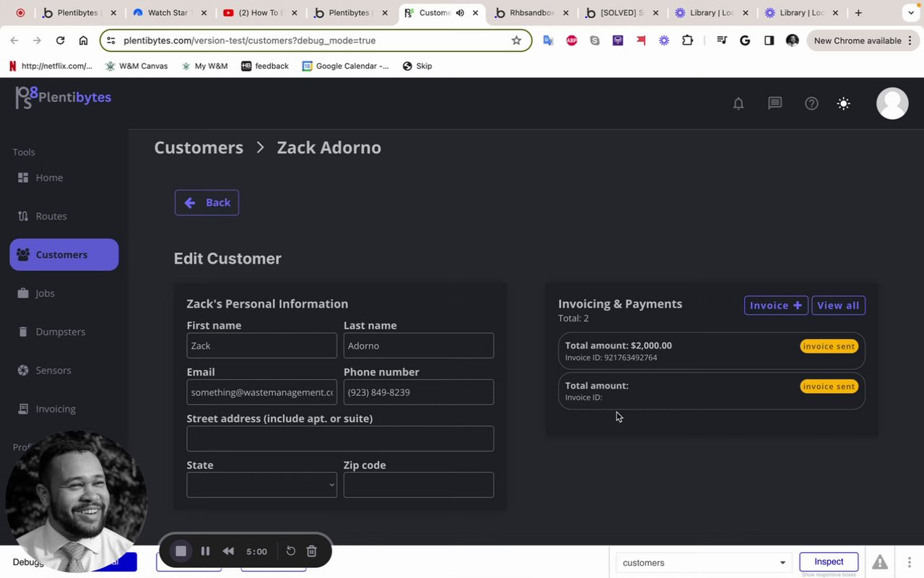Viewport: 924px width, 578px height.
Task: Open invoice with ID 921763492764
Action: (711, 350)
